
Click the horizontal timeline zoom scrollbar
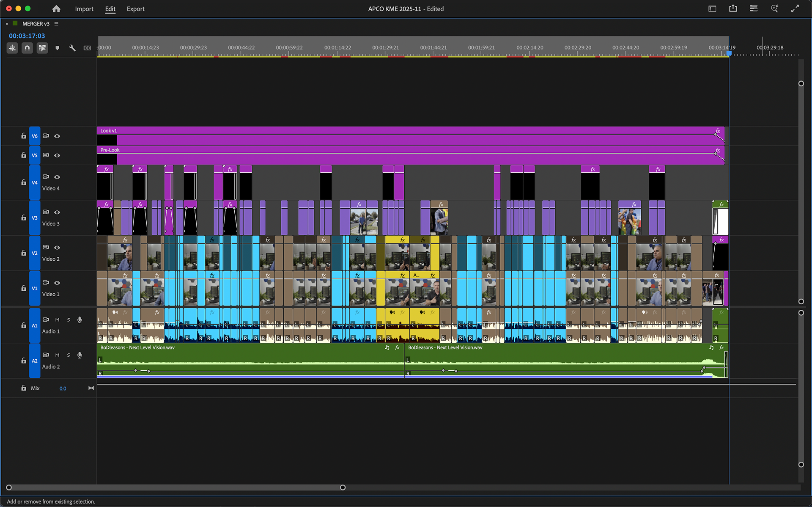pos(176,488)
